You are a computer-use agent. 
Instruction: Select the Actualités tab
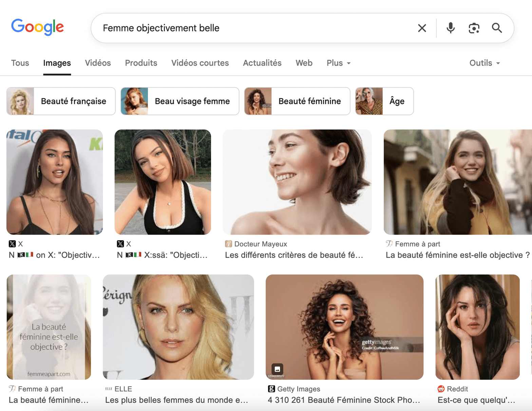click(262, 63)
